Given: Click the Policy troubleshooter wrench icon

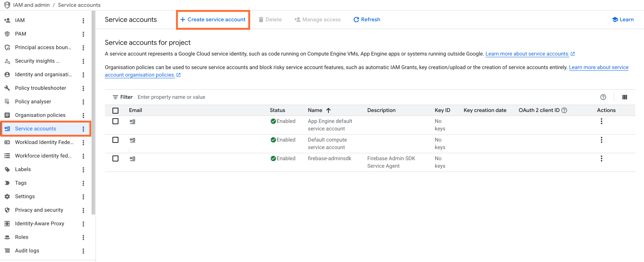Looking at the screenshot, I should (7, 88).
